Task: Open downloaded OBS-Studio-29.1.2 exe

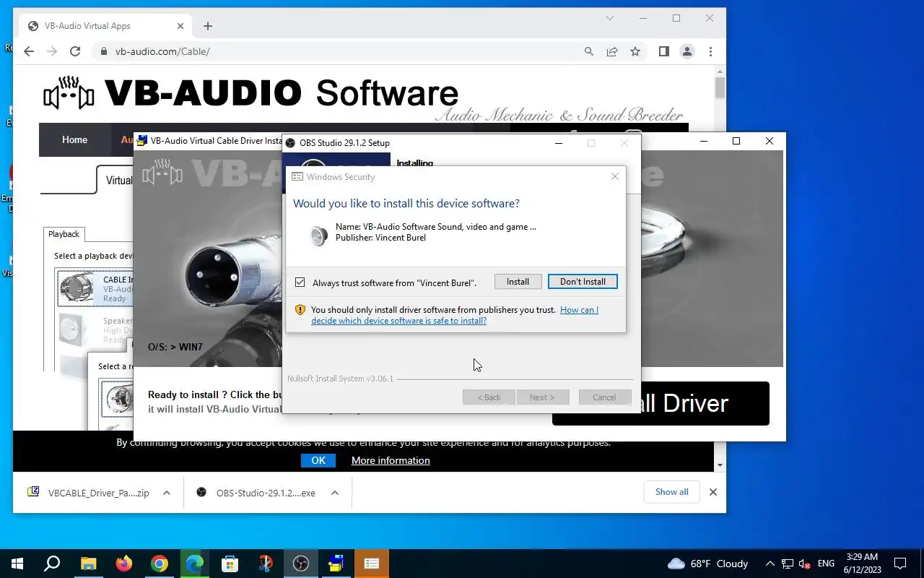Action: [256, 493]
